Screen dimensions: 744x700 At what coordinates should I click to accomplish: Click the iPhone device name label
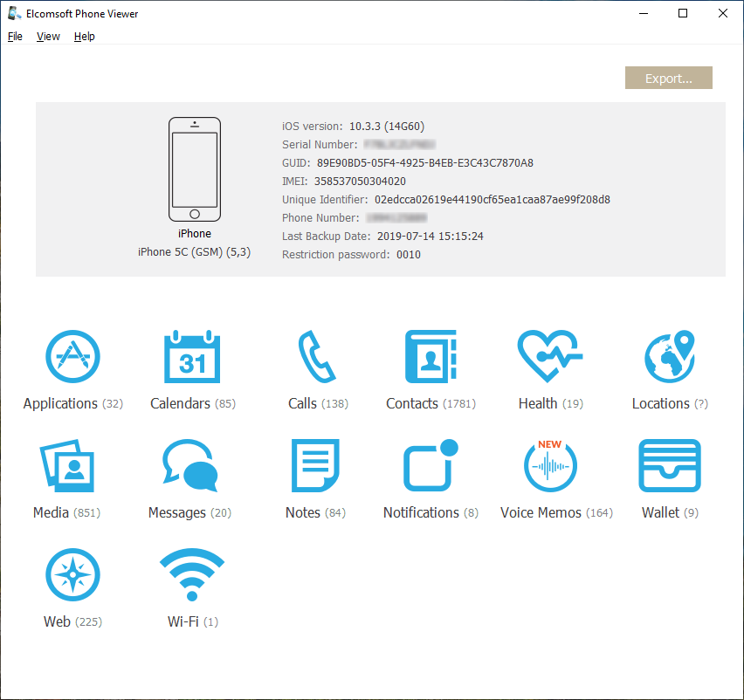coord(195,234)
